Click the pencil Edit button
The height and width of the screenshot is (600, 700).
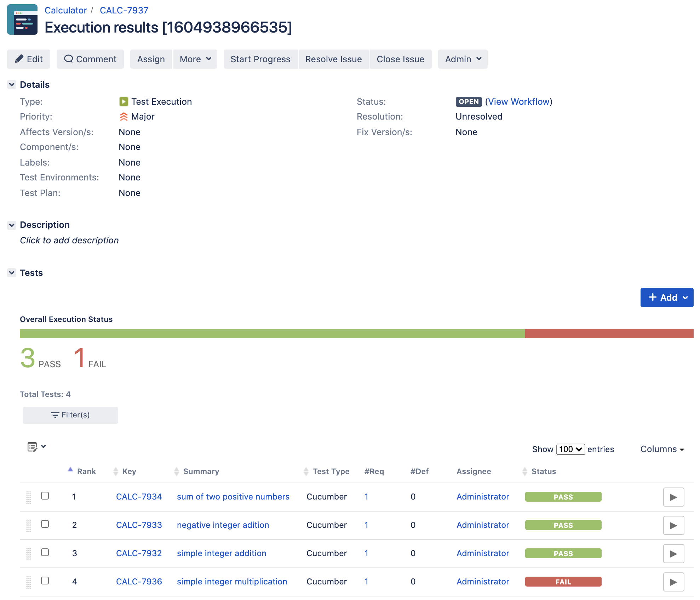pos(29,59)
